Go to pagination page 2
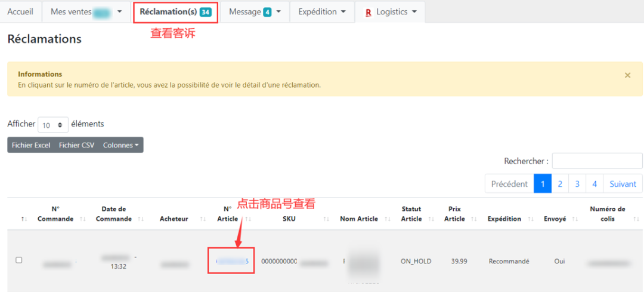This screenshot has width=644, height=292. pyautogui.click(x=560, y=184)
